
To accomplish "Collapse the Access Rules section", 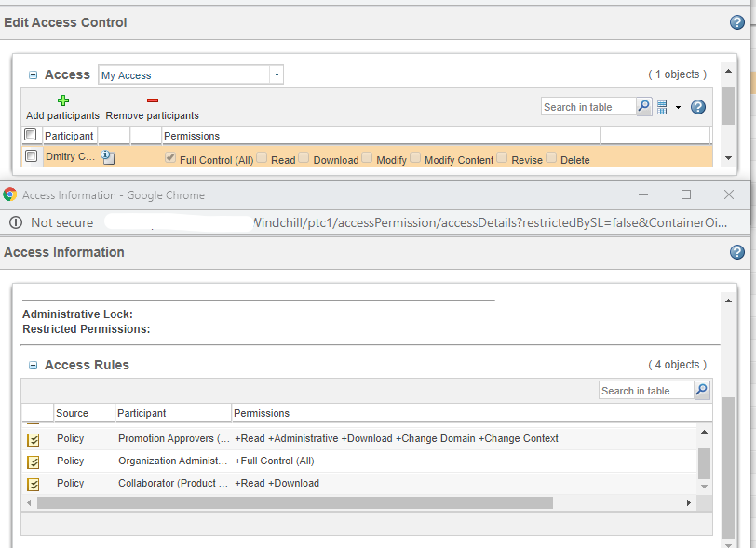I will click(x=33, y=366).
